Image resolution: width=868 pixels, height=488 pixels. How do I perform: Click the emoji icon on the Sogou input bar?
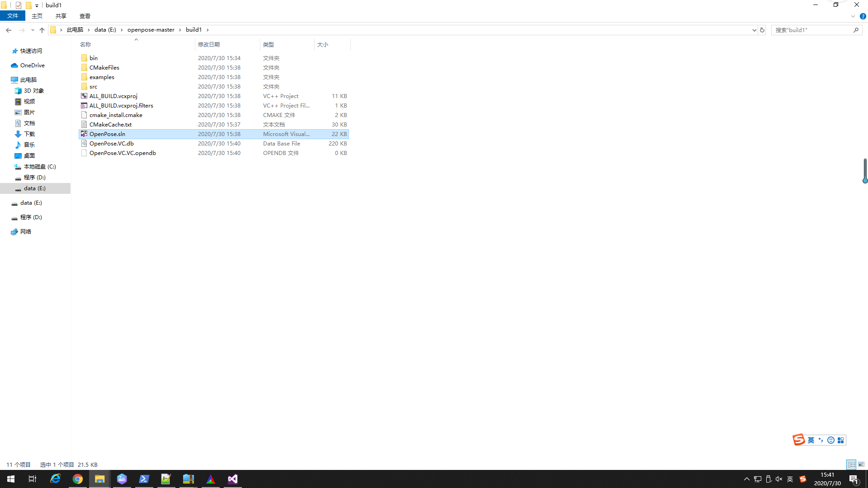click(830, 440)
